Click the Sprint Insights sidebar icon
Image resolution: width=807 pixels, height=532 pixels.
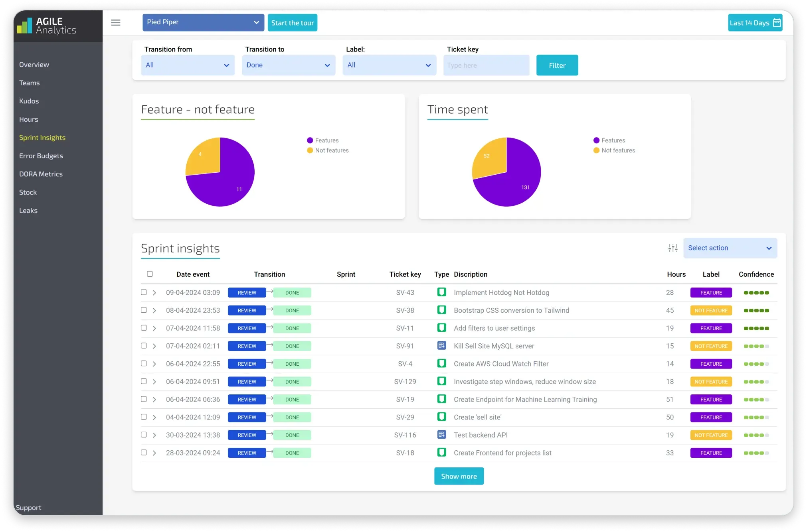tap(42, 137)
